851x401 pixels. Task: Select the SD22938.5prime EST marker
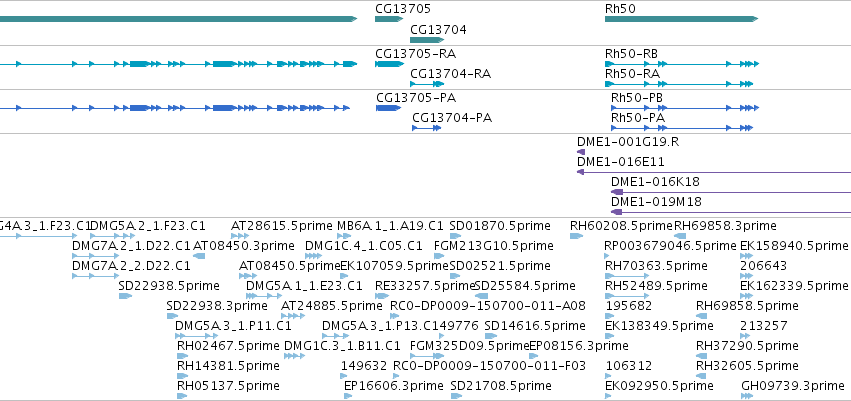(125, 296)
